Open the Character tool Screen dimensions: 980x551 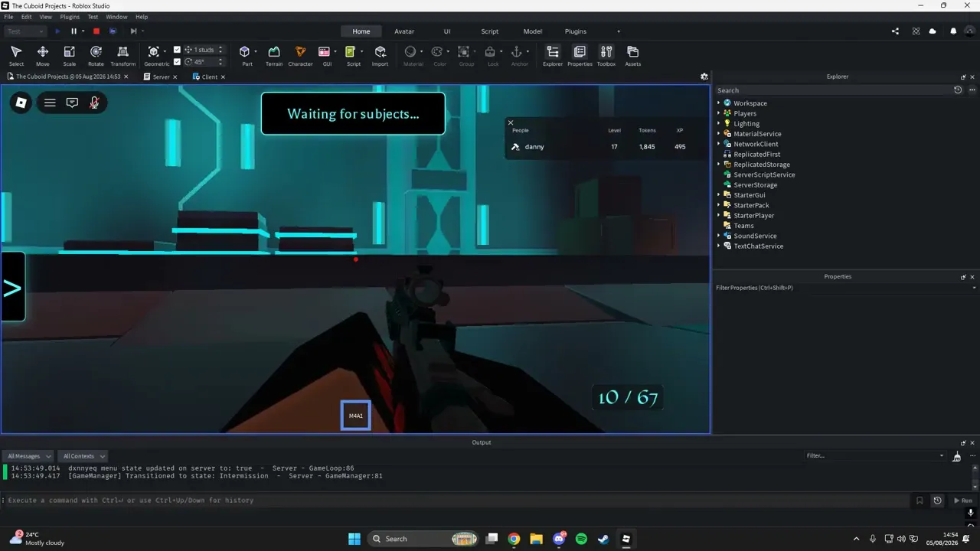tap(300, 55)
